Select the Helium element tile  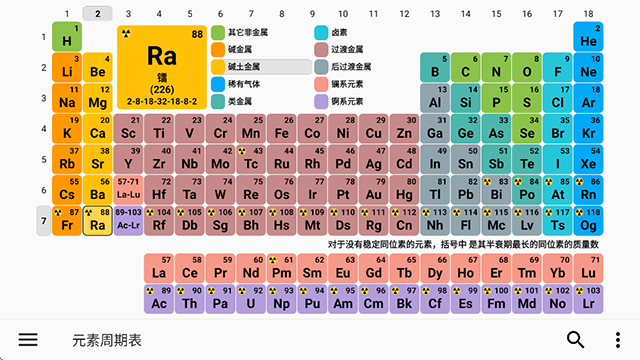point(588,37)
